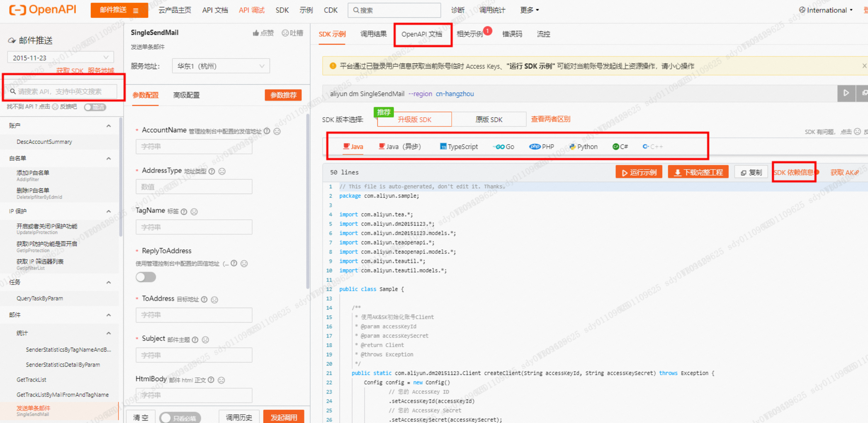
Task: Click the 点赞 thumbs-up icon
Action: pos(256,33)
